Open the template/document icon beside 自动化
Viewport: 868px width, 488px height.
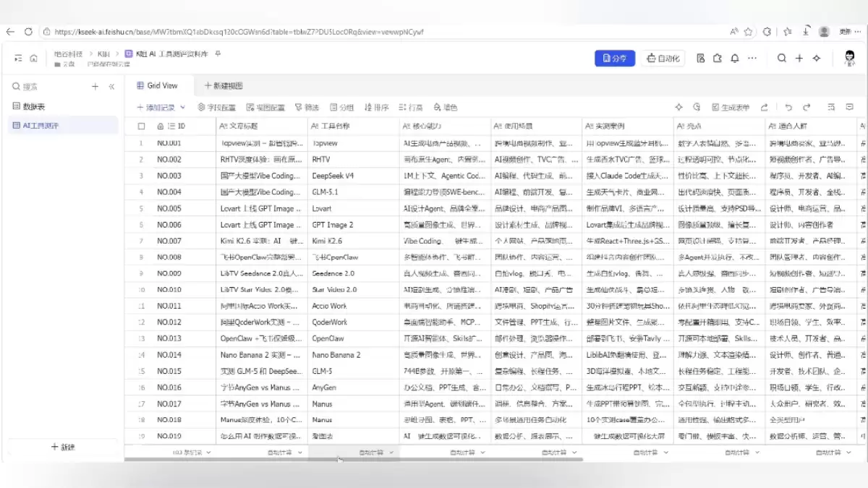700,59
